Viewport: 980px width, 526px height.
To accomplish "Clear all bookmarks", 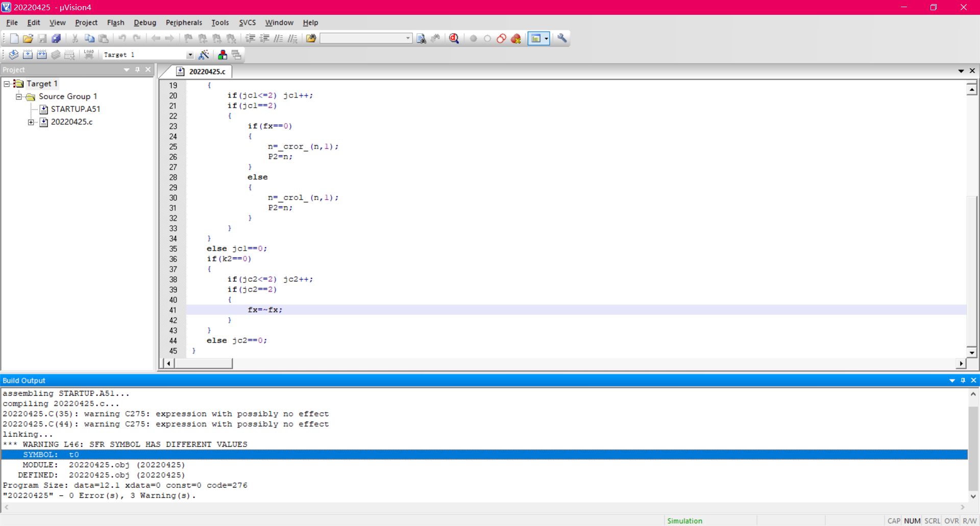I will (231, 38).
